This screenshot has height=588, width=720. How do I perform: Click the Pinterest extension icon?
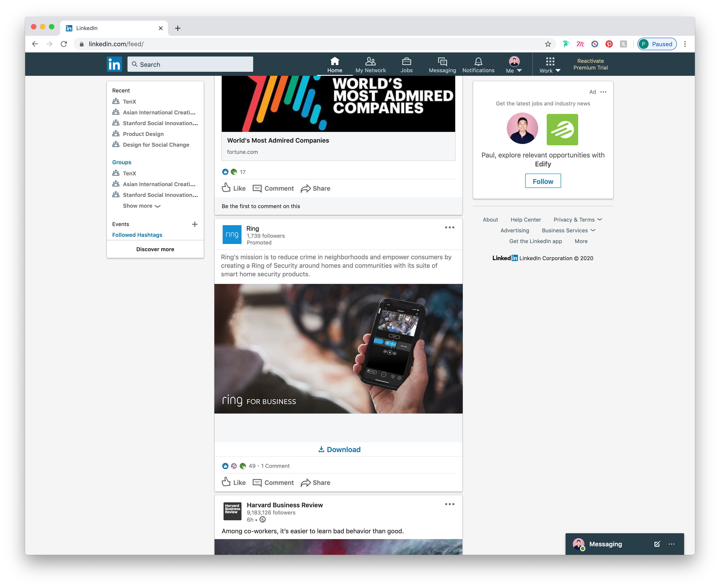(609, 44)
